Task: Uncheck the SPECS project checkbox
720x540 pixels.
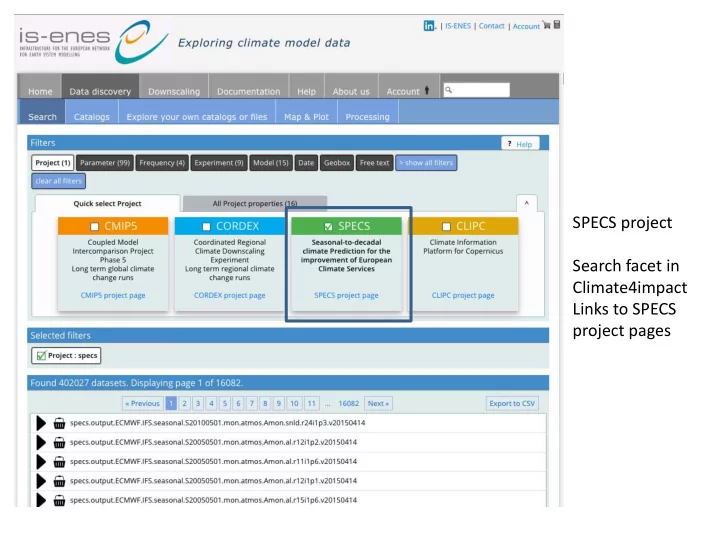Action: 328,226
